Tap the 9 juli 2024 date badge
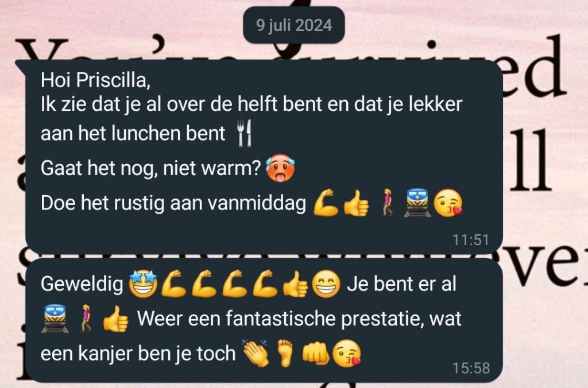The image size is (588, 388). point(294,25)
